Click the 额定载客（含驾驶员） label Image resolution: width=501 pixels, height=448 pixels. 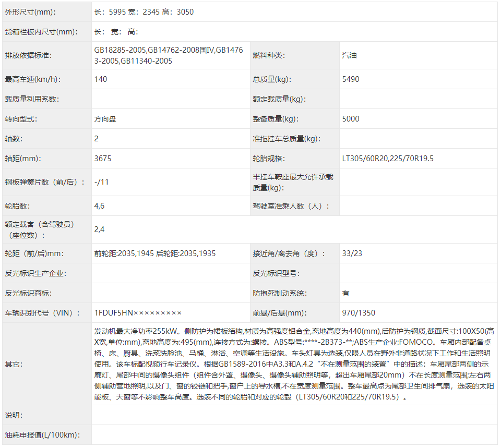coord(40,230)
